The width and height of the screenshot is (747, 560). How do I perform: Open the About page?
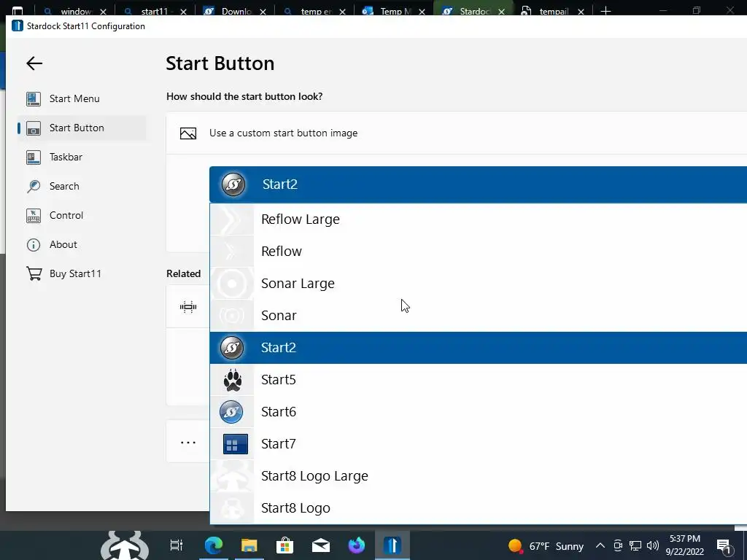click(82, 244)
